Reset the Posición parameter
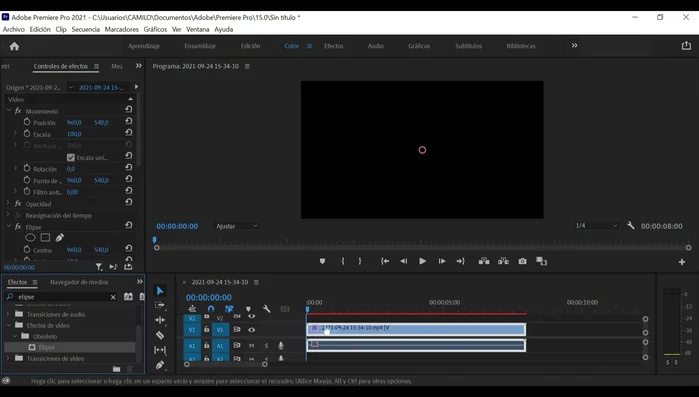The height and width of the screenshot is (397, 699). point(129,121)
